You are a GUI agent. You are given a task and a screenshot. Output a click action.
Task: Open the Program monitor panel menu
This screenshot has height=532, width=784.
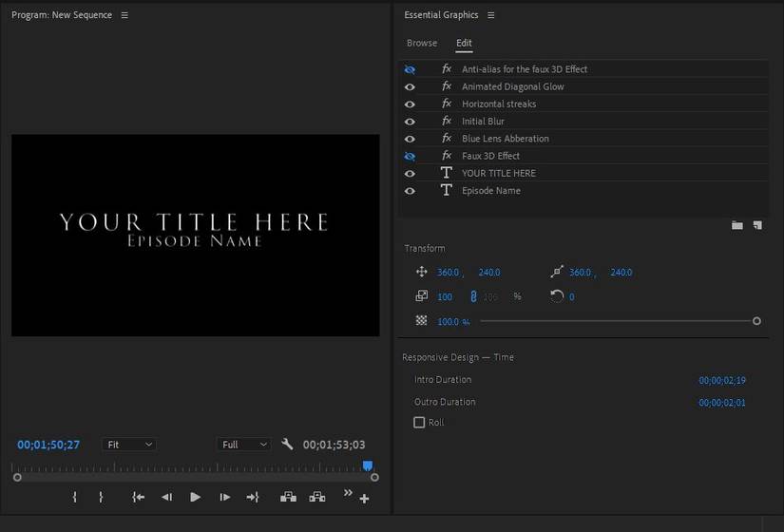[x=124, y=15]
